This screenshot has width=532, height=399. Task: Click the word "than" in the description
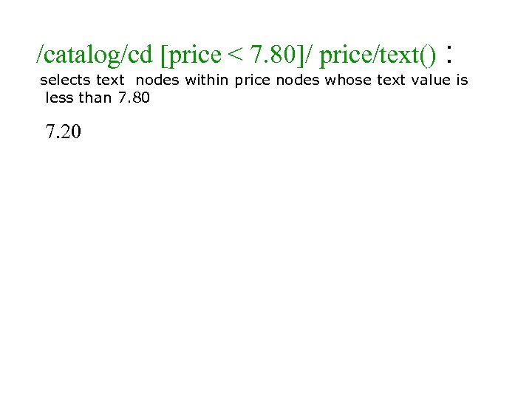pyautogui.click(x=95, y=98)
